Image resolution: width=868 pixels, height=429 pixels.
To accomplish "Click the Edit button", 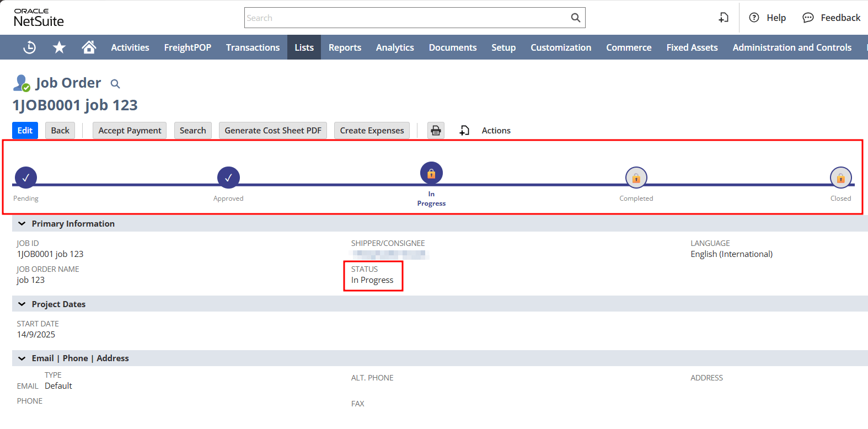I will 25,131.
